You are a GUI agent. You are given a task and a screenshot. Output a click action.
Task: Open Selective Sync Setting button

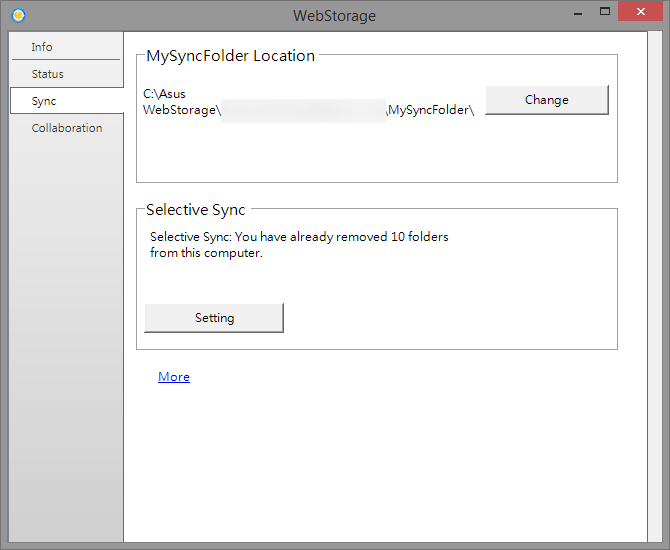pyautogui.click(x=214, y=318)
